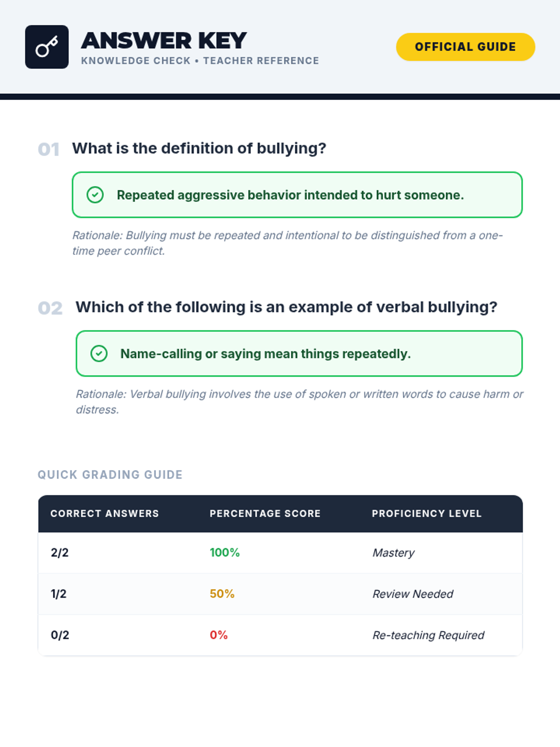Click question 01 about bullying definition
The height and width of the screenshot is (747, 560).
click(199, 148)
